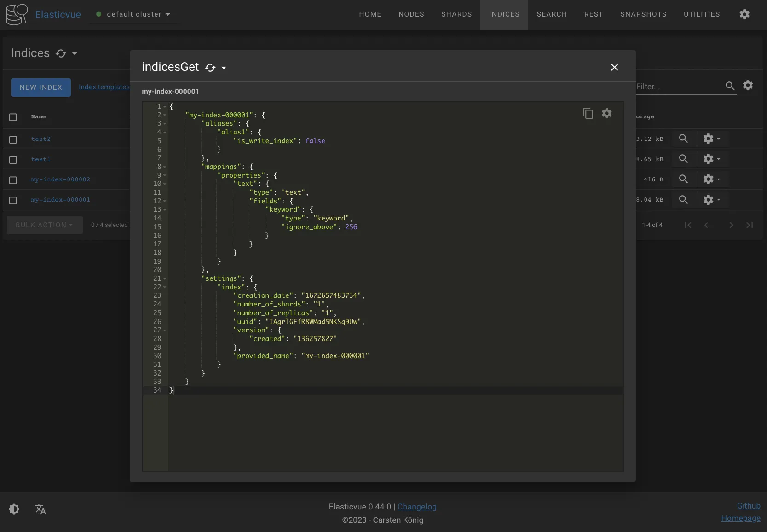Viewport: 767px width, 532px height.
Task: Navigate to the Nodes tab
Action: 411,14
